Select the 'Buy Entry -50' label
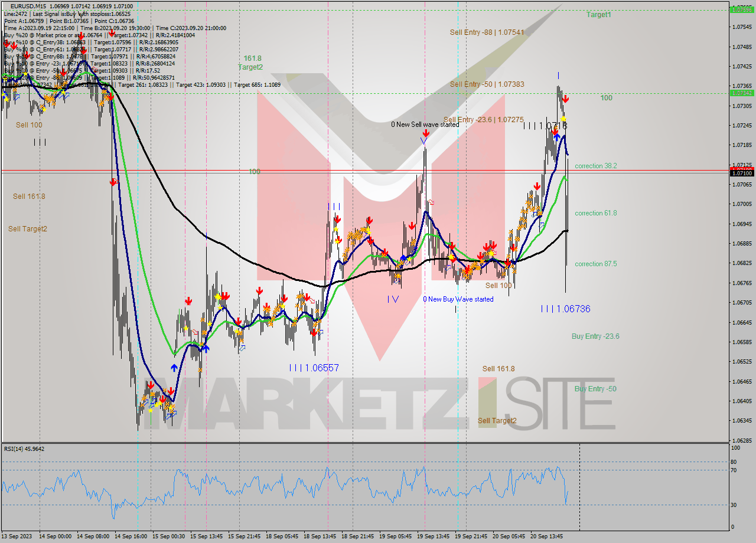Viewport: 756px width, 543px height. pyautogui.click(x=595, y=388)
